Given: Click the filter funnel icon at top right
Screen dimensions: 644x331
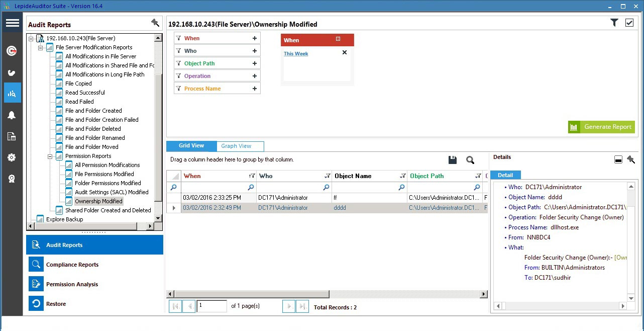Looking at the screenshot, I should pyautogui.click(x=614, y=23).
